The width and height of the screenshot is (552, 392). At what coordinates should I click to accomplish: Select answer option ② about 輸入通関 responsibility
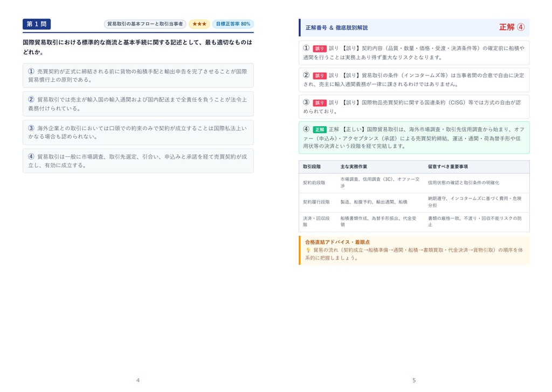tap(138, 104)
